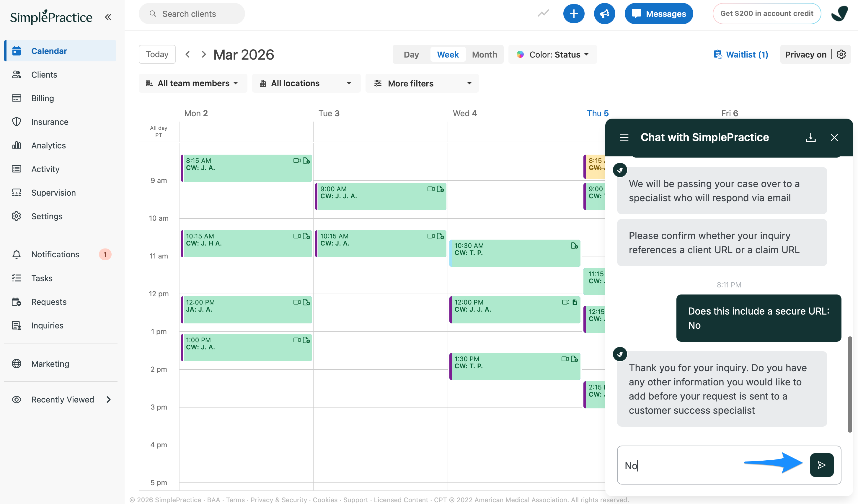Select the Mon 2 day header
Image resolution: width=858 pixels, height=504 pixels.
(196, 113)
